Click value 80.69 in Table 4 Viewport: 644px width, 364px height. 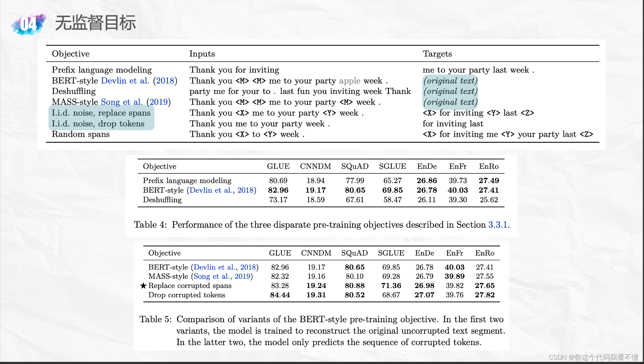click(x=278, y=181)
